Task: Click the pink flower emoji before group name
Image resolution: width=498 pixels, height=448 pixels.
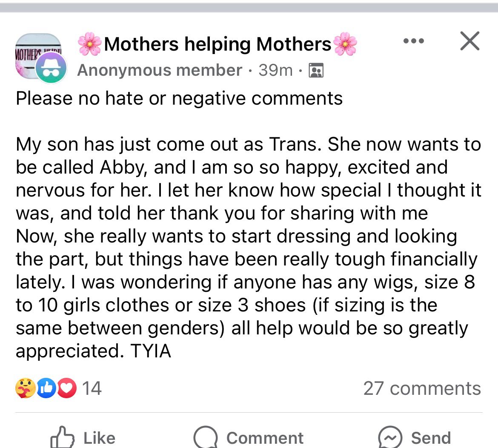Action: point(90,44)
